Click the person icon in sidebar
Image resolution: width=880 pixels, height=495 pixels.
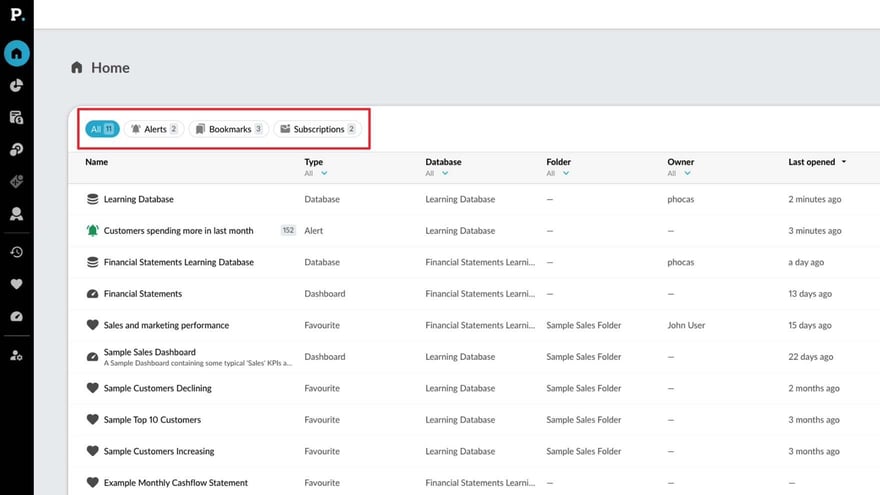pos(16,214)
